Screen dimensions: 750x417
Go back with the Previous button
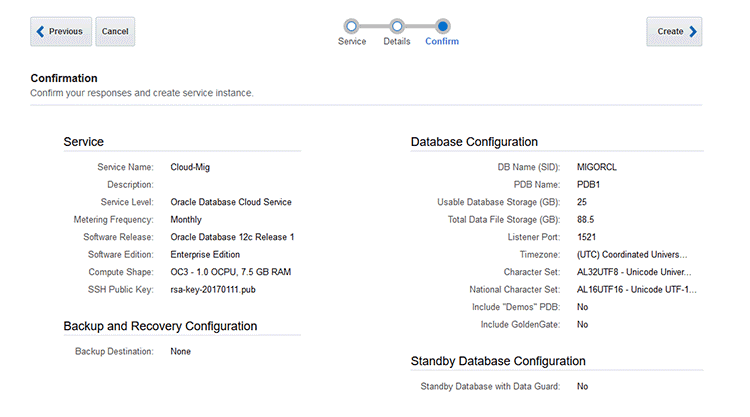pos(62,32)
